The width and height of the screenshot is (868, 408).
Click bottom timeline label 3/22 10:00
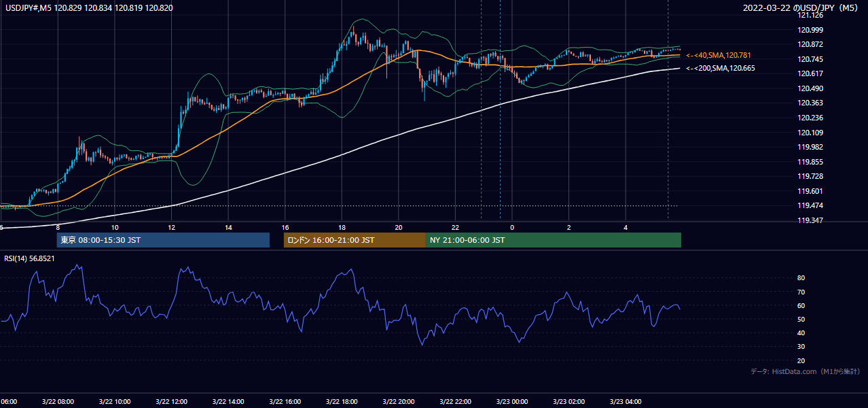point(115,402)
